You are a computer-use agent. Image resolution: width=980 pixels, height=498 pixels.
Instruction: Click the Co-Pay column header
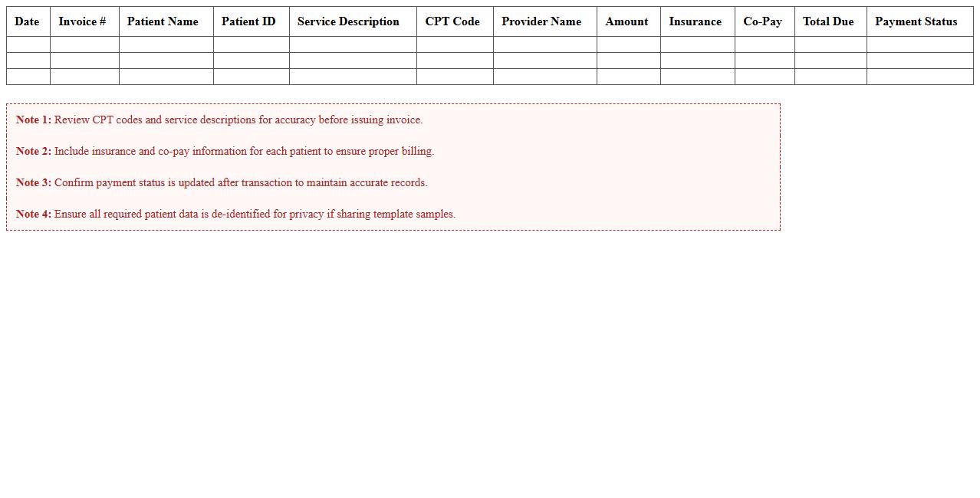pos(762,21)
